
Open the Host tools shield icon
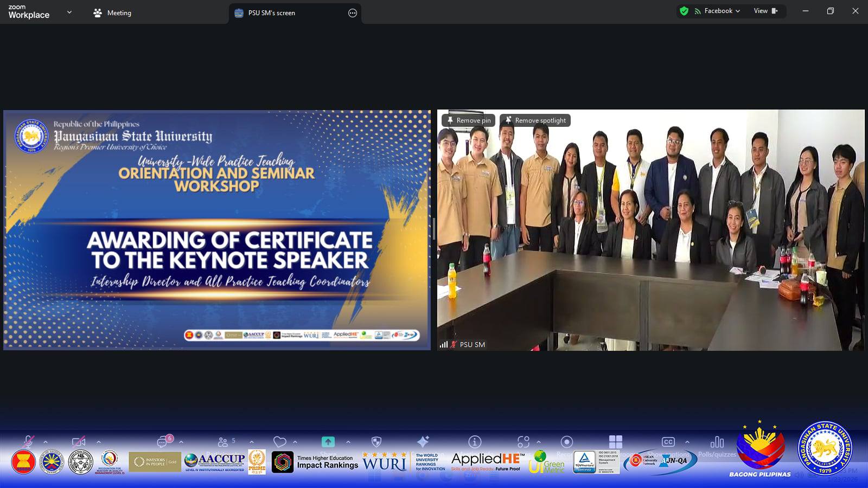click(x=376, y=442)
